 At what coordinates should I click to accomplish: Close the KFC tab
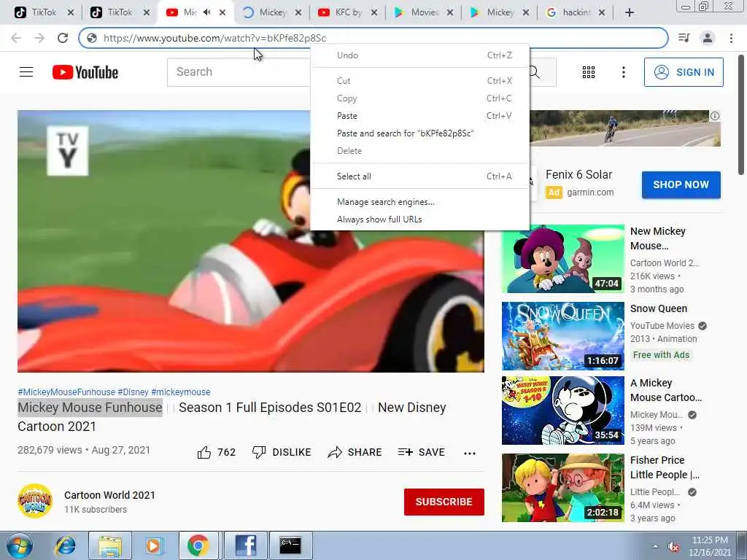pos(374,12)
